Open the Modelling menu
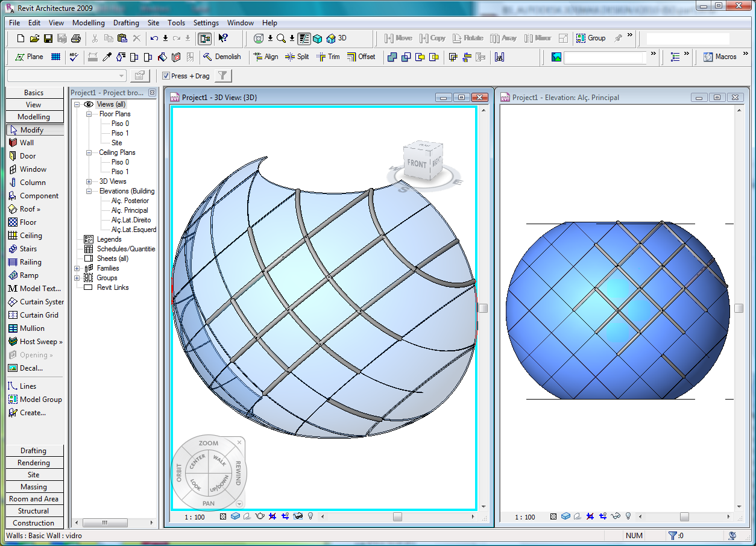756x546 pixels. [88, 23]
